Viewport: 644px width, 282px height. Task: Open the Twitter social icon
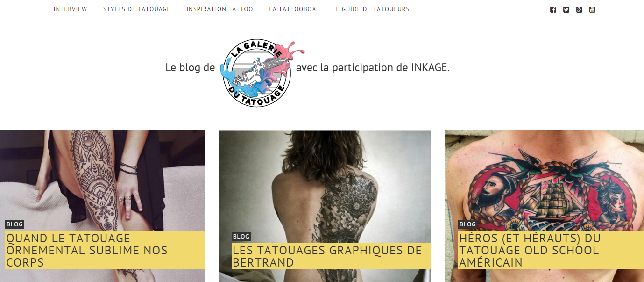[x=566, y=9]
